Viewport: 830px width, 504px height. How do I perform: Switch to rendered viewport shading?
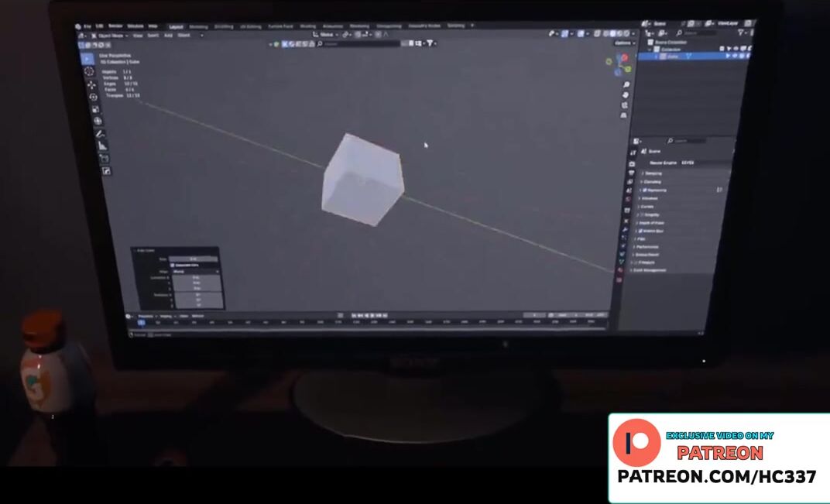tap(626, 33)
